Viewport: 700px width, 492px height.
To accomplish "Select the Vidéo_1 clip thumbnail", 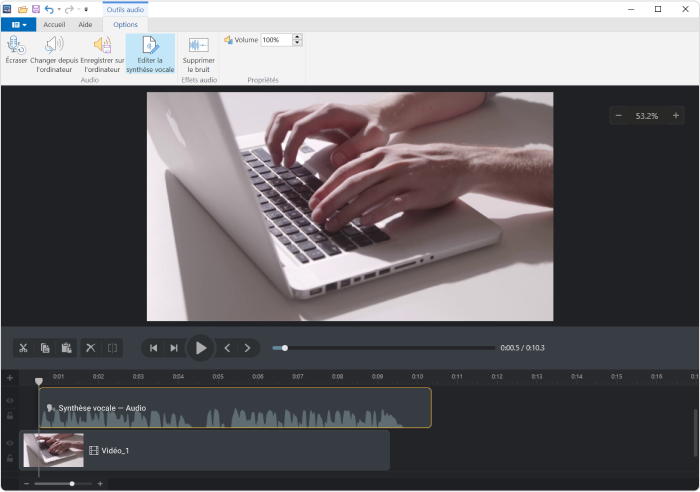I will click(x=54, y=450).
